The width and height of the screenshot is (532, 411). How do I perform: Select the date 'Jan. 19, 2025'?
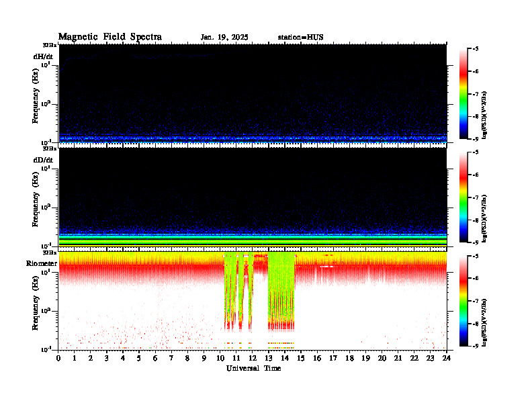coord(224,38)
